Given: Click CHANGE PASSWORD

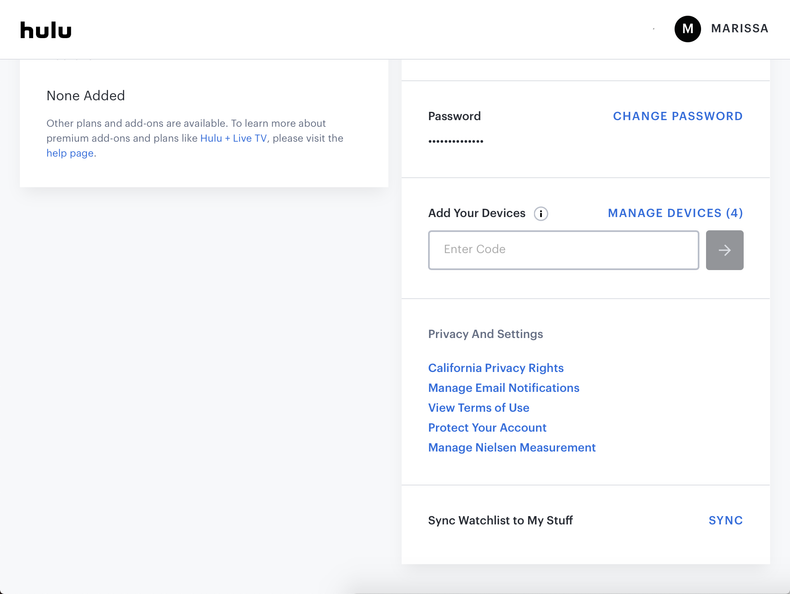Looking at the screenshot, I should (677, 117).
